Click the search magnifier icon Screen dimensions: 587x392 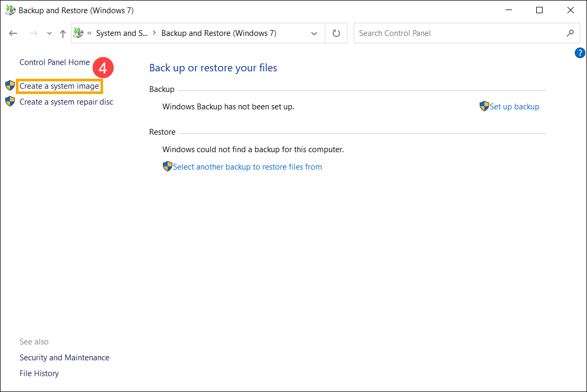tap(570, 33)
